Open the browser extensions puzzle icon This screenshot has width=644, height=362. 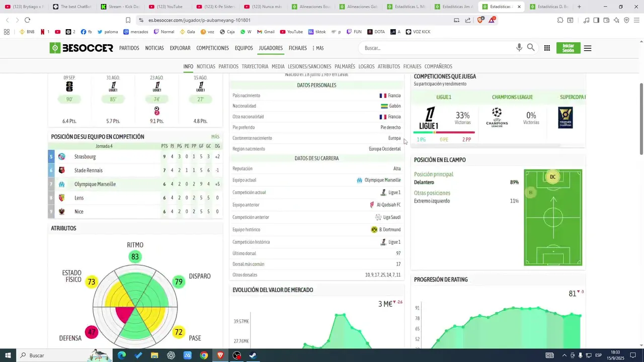560,20
